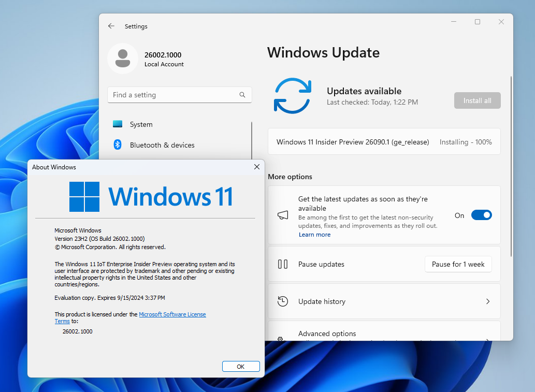Click the 'More options' heading

290,177
